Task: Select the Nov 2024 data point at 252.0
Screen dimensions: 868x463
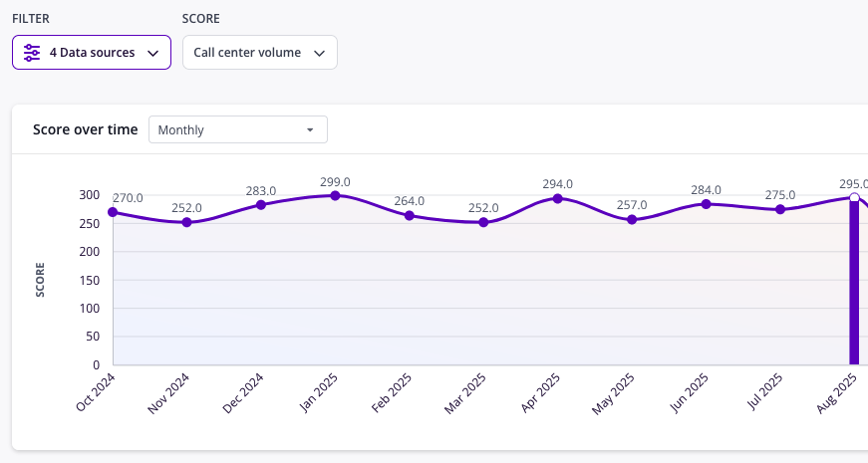Action: [187, 222]
